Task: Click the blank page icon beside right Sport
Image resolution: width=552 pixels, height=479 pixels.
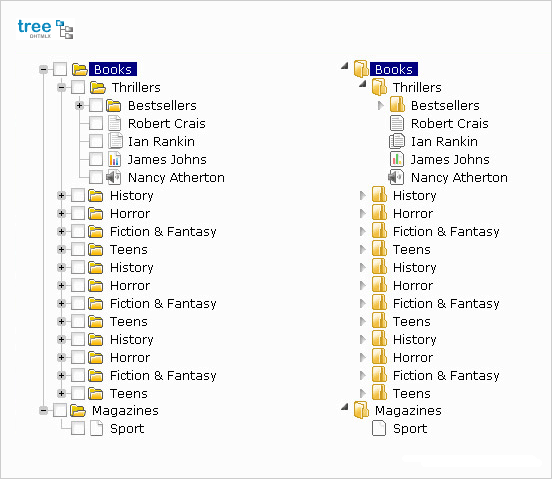Action: click(x=379, y=429)
